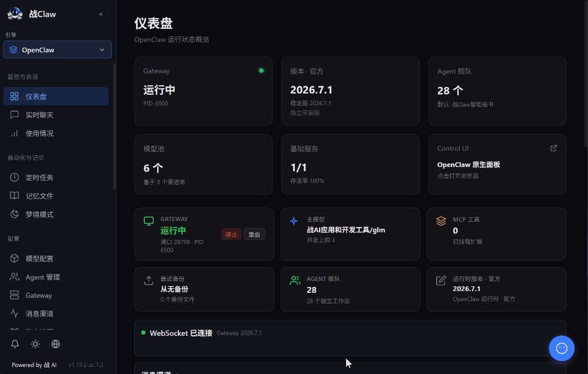Open the OpenClaw engine dropdown

tap(57, 50)
